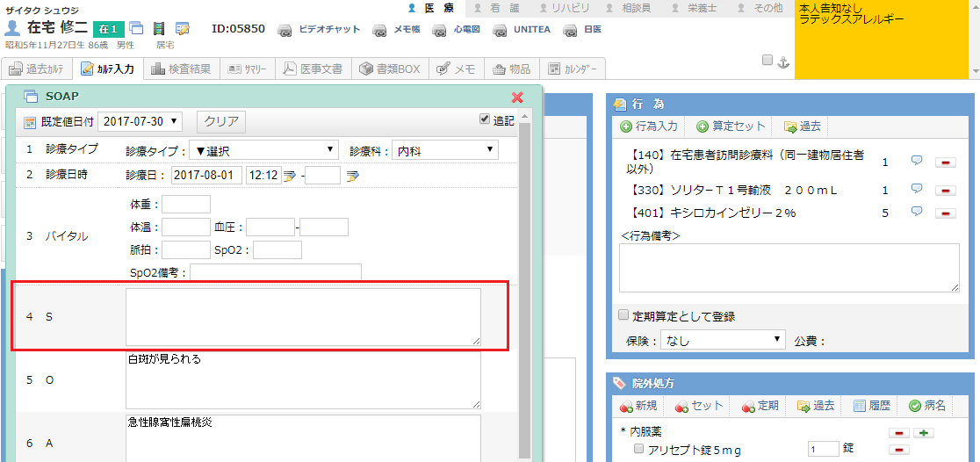This screenshot has width=980, height=462.
Task: Click the 算定セット button
Action: point(730,126)
